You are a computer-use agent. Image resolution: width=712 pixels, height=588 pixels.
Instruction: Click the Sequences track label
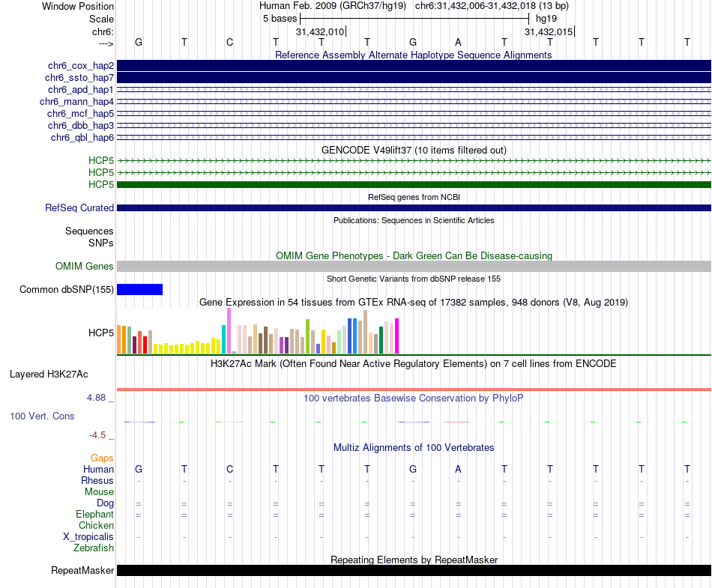[89, 231]
